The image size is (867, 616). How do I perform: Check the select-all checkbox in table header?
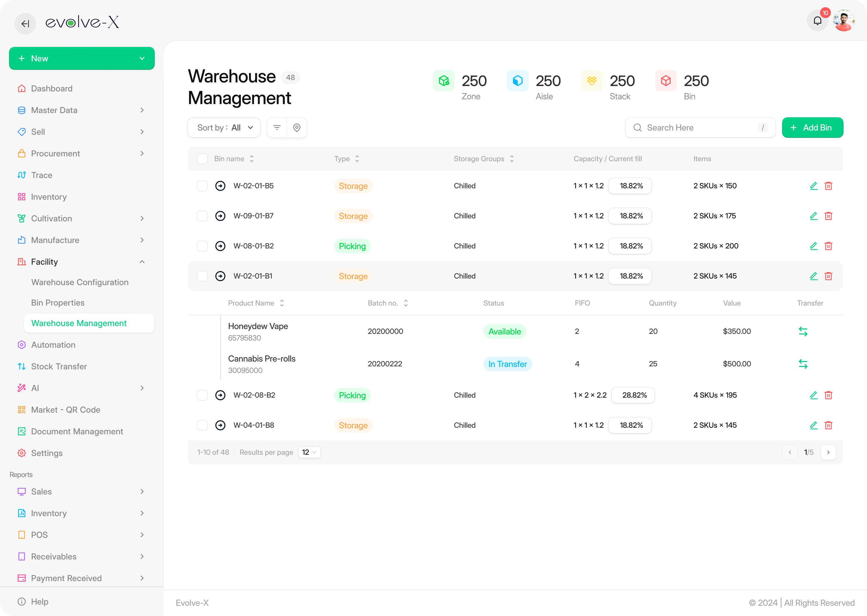(x=202, y=159)
